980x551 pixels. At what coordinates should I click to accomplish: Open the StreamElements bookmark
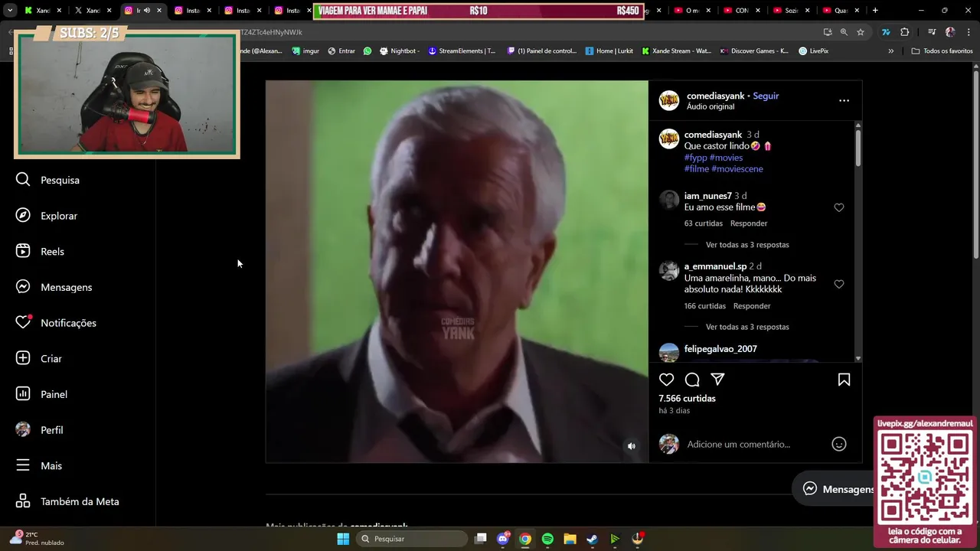click(462, 51)
